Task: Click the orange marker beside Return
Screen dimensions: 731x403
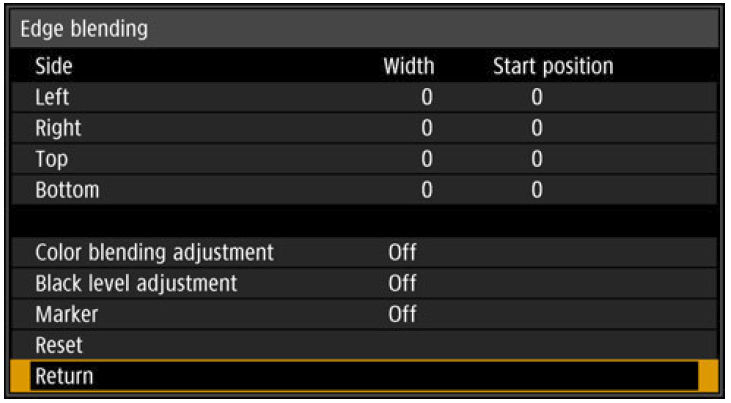Action: coord(708,377)
